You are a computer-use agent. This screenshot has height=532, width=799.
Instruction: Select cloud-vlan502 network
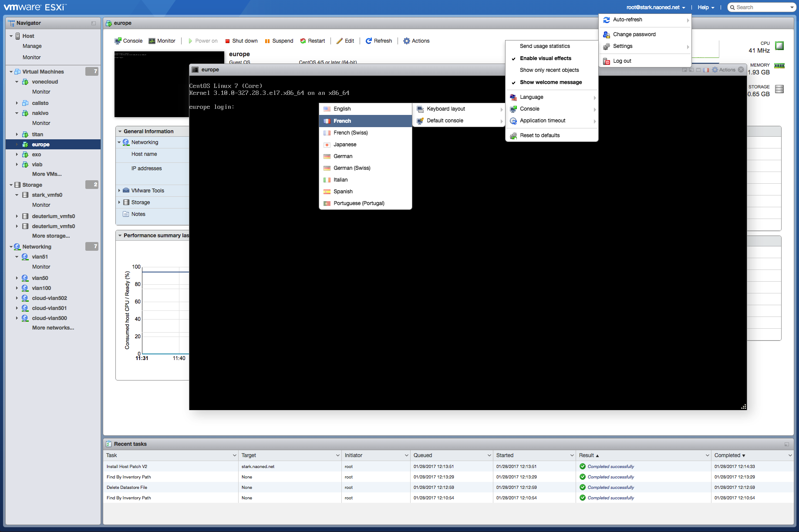tap(50, 298)
